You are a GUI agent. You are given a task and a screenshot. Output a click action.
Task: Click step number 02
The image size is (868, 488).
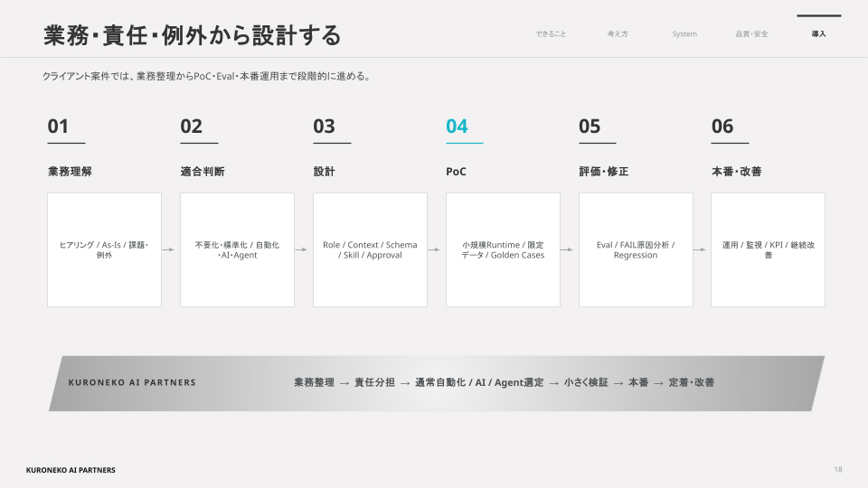192,127
